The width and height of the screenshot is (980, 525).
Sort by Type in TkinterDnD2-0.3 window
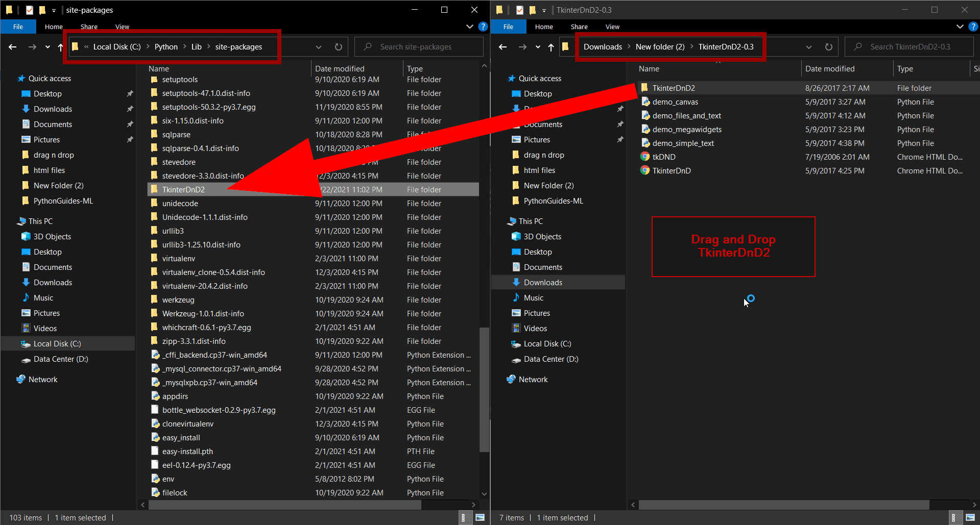[x=905, y=69]
